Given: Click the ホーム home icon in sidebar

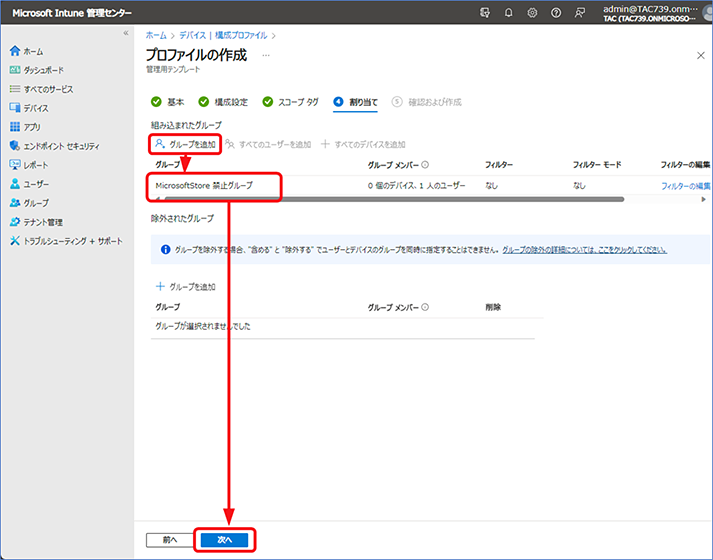Looking at the screenshot, I should (15, 51).
